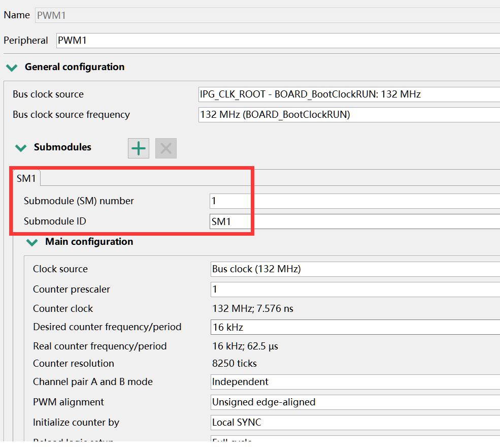Select the SM1 submodule tab
The height and width of the screenshot is (448, 500).
[x=26, y=178]
